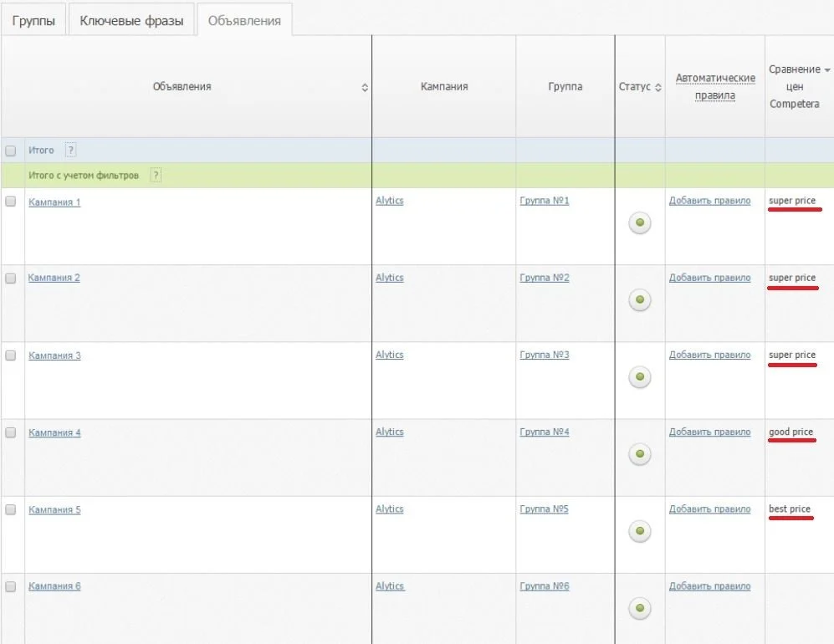Switch to the Группы tab
This screenshot has height=644, width=834.
pos(33,21)
